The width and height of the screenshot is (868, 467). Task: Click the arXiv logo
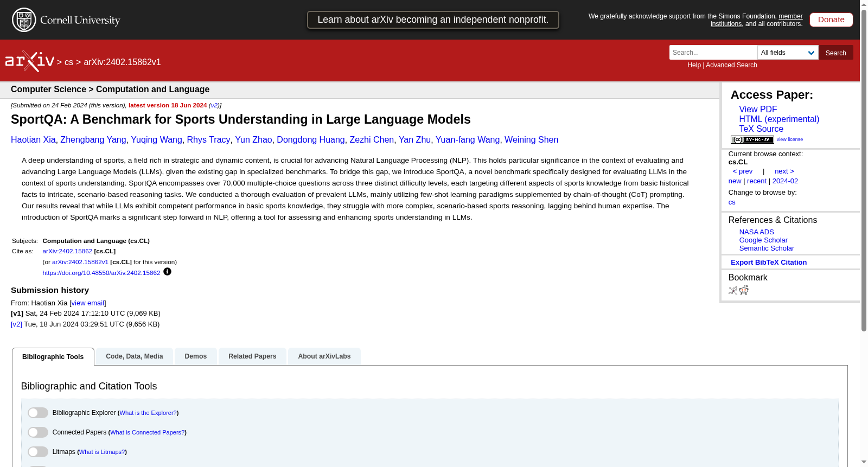tap(30, 61)
